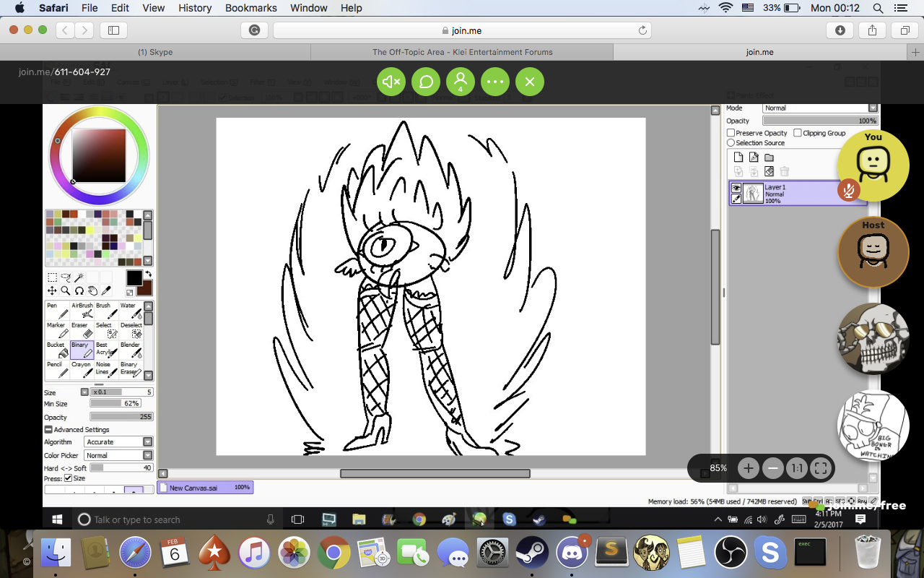The image size is (924, 578).
Task: Open the Bookmarks menu in Safari
Action: point(250,8)
